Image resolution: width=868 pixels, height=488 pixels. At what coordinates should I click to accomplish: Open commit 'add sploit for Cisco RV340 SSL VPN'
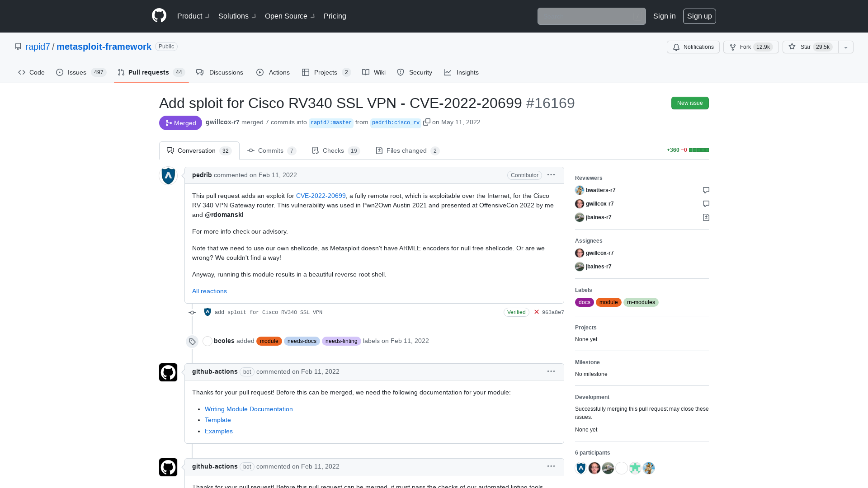269,312
